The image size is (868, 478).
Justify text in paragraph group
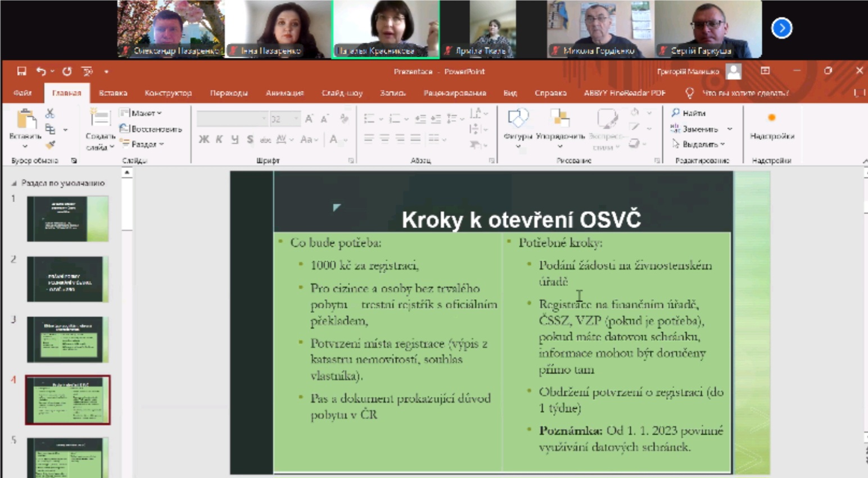(x=415, y=138)
